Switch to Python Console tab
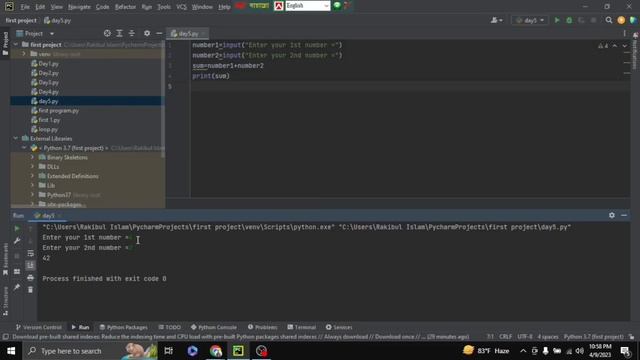The height and width of the screenshot is (360, 640). [213, 327]
